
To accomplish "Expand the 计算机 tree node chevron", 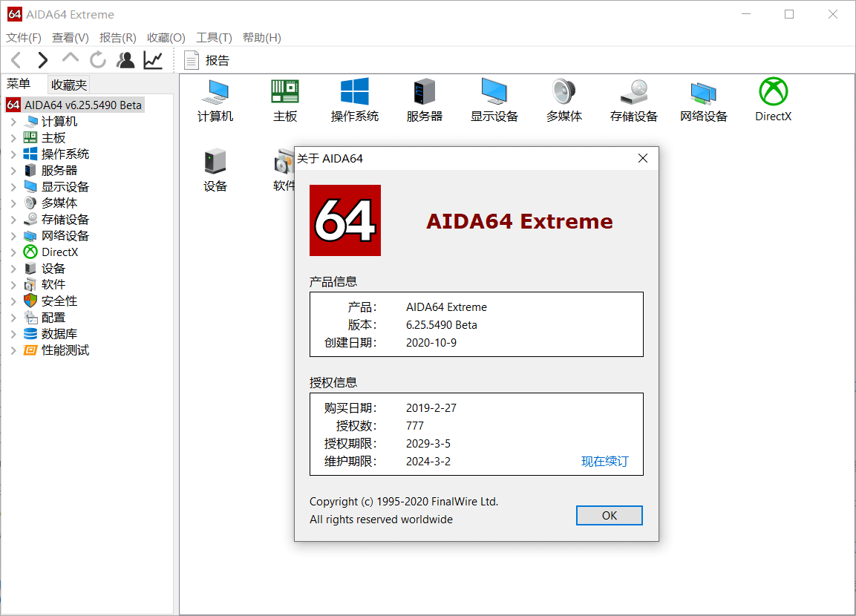I will pyautogui.click(x=13, y=122).
